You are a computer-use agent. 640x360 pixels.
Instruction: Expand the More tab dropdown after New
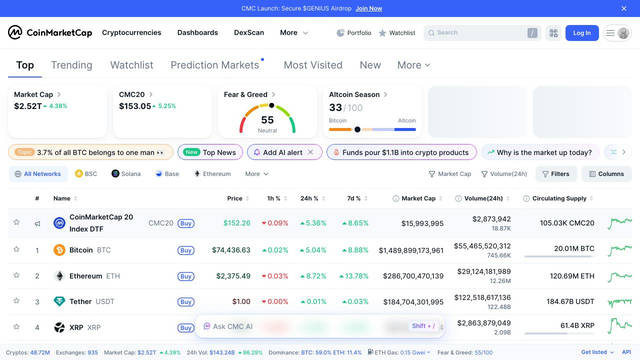pos(413,65)
